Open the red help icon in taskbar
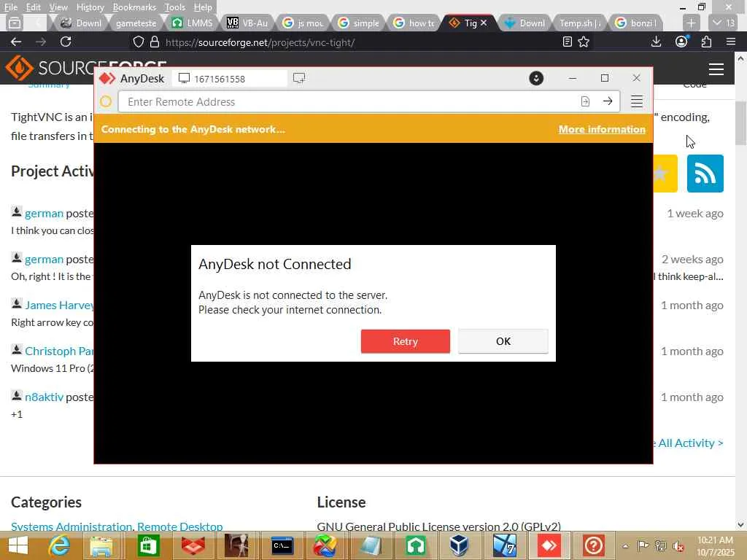 593,545
